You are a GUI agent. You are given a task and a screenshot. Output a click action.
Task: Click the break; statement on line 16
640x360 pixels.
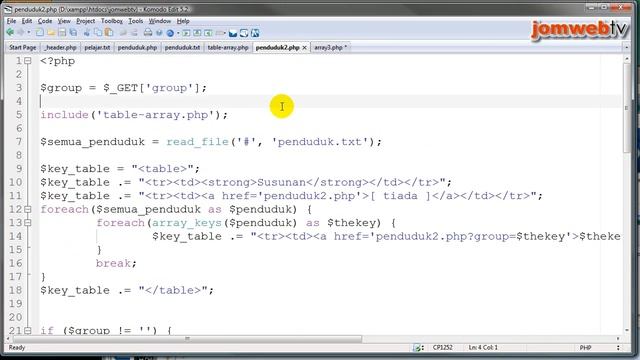point(116,263)
